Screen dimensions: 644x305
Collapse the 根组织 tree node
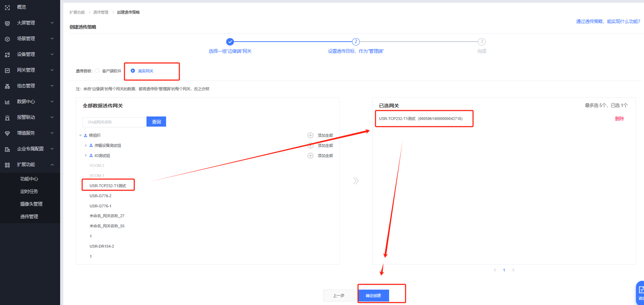click(x=80, y=135)
